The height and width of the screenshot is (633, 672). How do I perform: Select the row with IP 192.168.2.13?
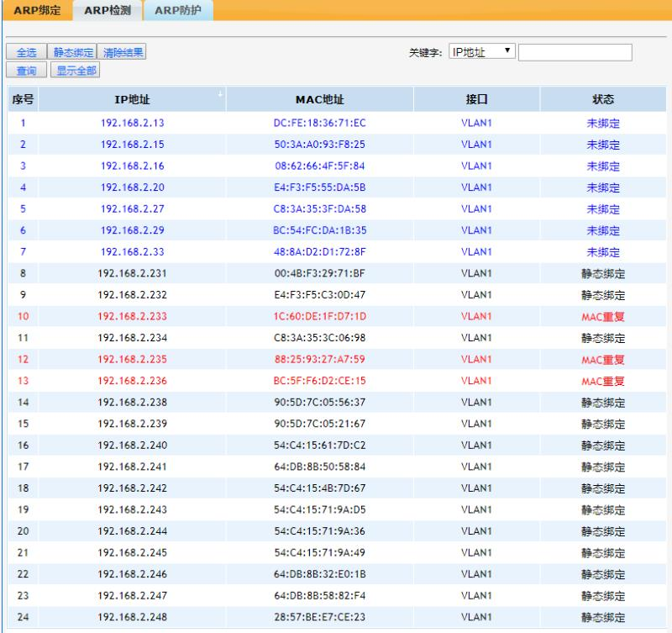pos(132,123)
